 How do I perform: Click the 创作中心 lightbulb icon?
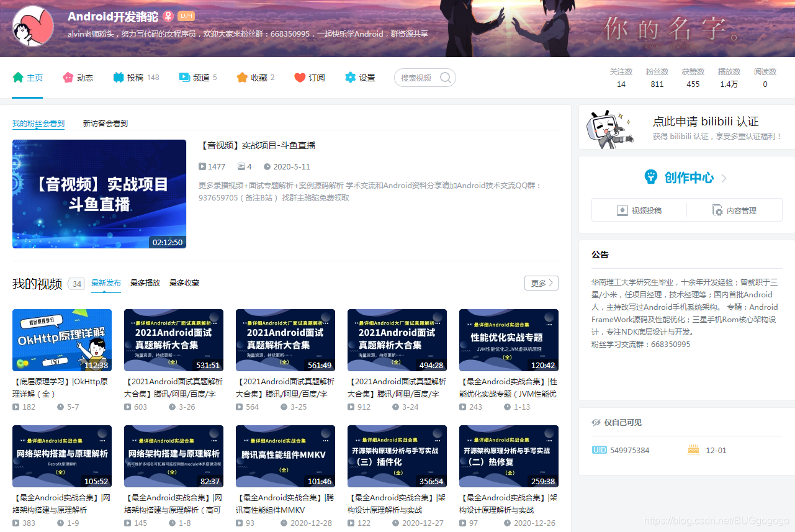pyautogui.click(x=650, y=177)
